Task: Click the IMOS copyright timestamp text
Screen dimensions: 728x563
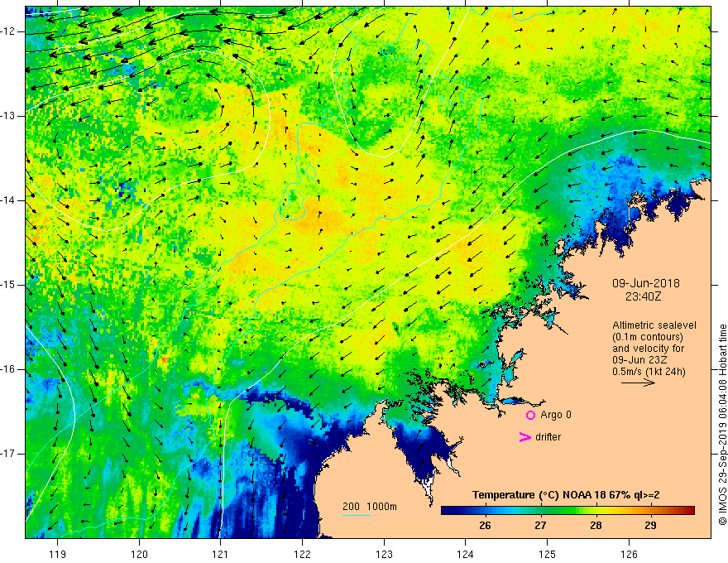Action: coord(722,425)
